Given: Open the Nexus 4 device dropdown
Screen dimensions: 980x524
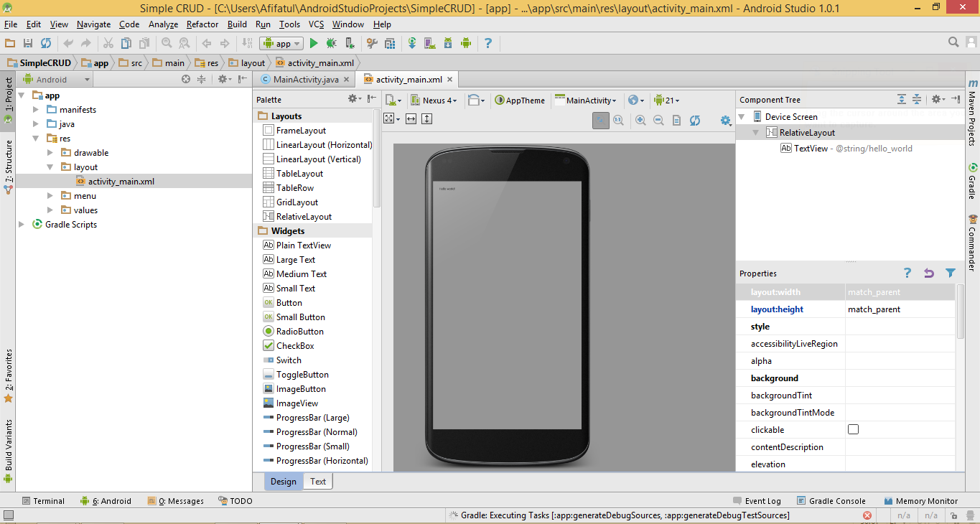Looking at the screenshot, I should click(434, 100).
